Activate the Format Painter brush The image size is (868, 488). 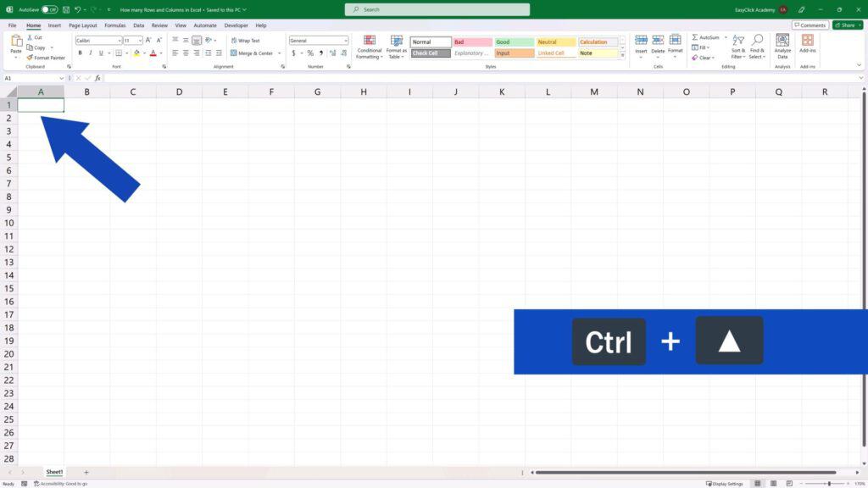click(30, 58)
